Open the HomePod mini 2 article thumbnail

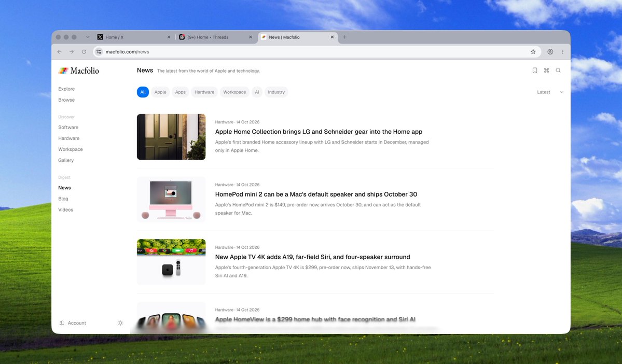[171, 200]
